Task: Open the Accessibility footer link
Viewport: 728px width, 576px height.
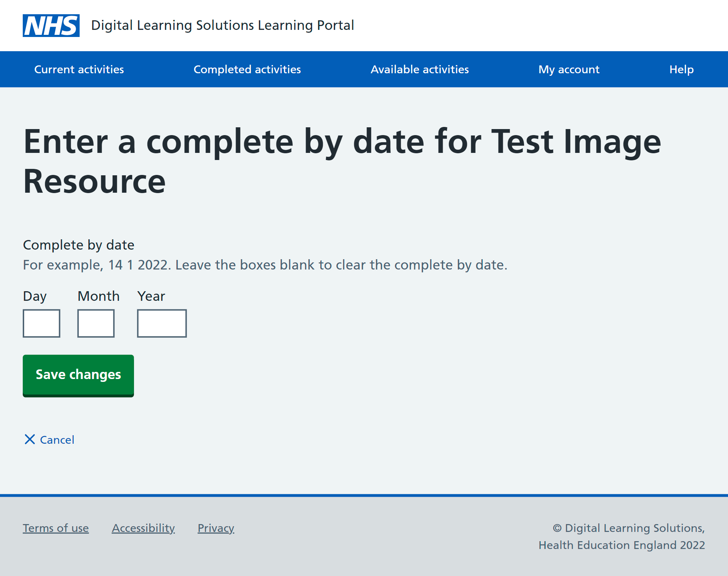Action: click(x=143, y=528)
